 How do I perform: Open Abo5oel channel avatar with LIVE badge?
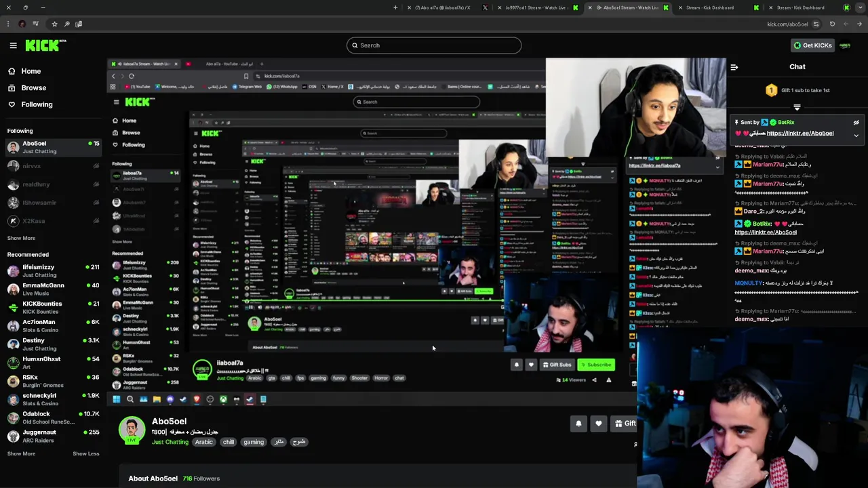coord(132,431)
